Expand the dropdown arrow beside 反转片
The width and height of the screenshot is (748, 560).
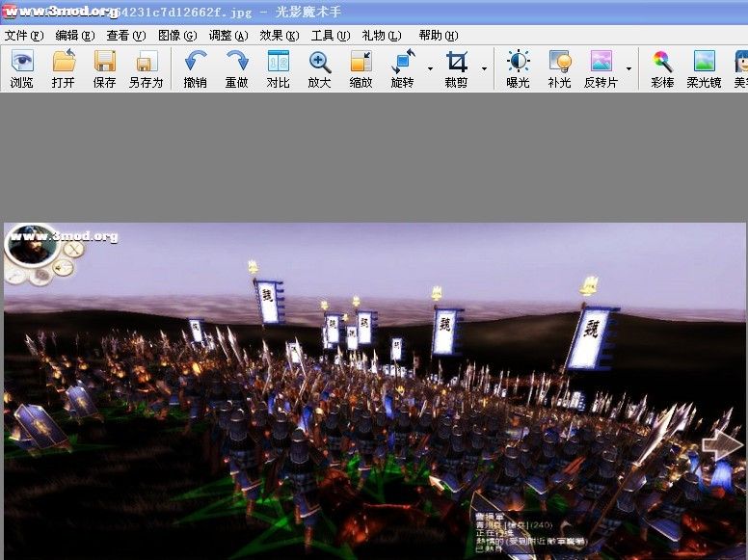click(629, 69)
